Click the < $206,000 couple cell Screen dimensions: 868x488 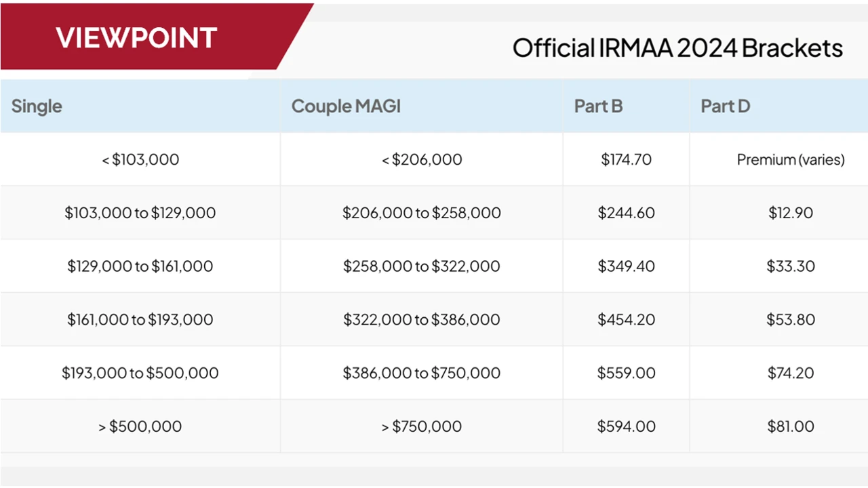(422, 160)
